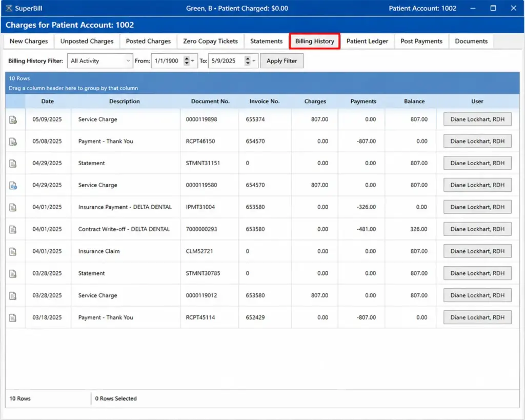Increment the To date with up spinner
This screenshot has width=525, height=420.
pos(248,58)
